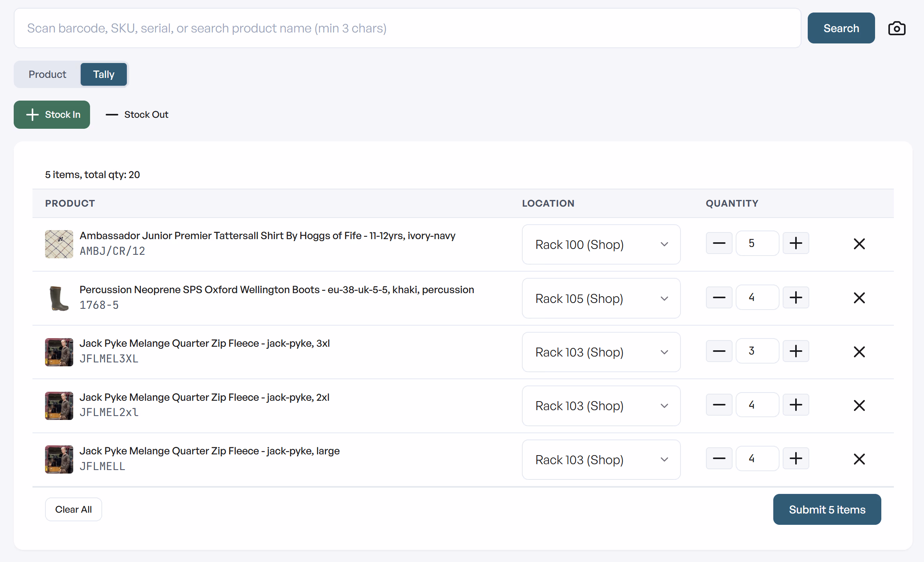
Task: Click SKU text AMBJ/CR/12
Action: [x=112, y=251]
